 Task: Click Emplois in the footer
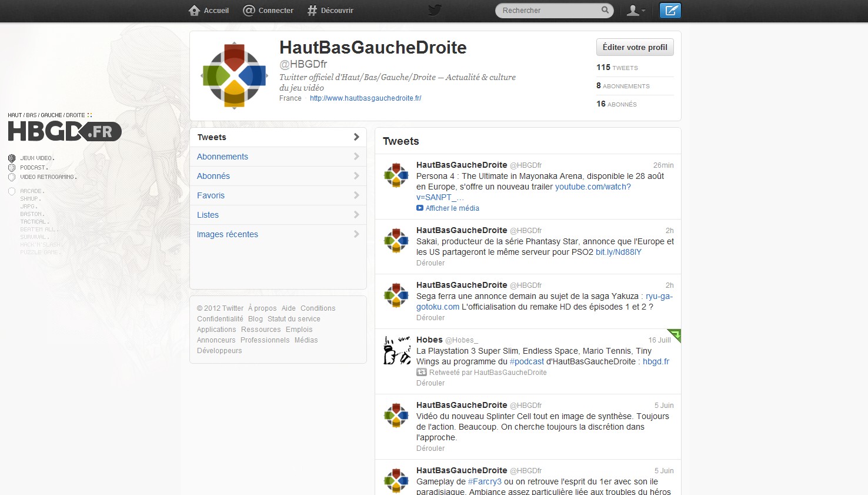299,330
